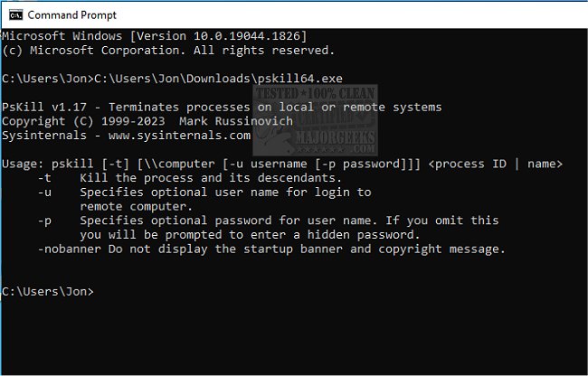Click the -u option flag

(44, 193)
